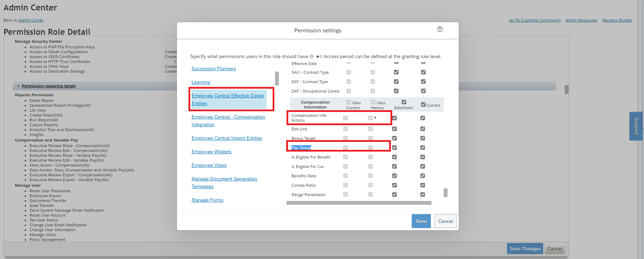Click the 'Analytics Tiles and Dashboards(All)' entry
This screenshot has width=644, height=259.
pos(62,130)
